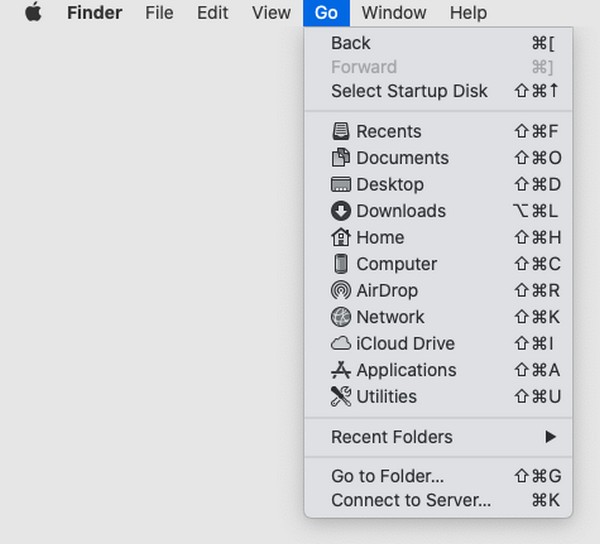Click the ⇧⌘U shortcut text
Viewport: 600px width, 544px height.
pos(538,397)
